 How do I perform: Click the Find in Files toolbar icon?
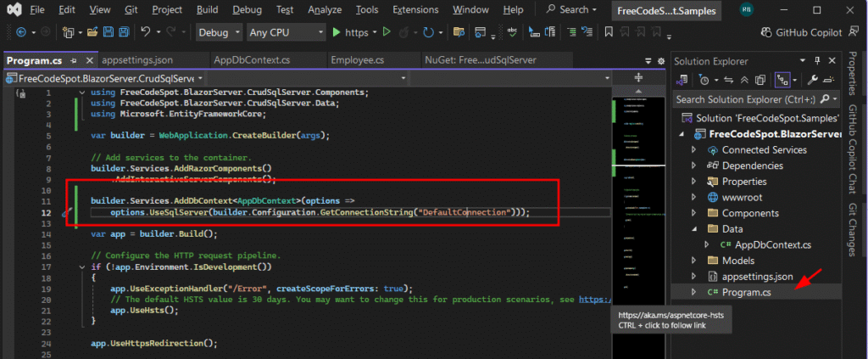(x=459, y=33)
